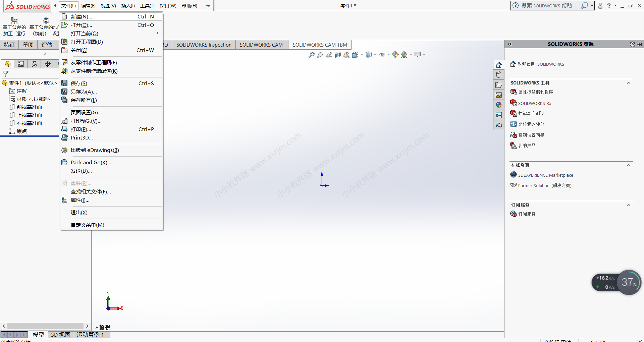Open the View Orientation dropdown arrow
Image resolution: width=644 pixels, height=342 pixels.
click(362, 55)
